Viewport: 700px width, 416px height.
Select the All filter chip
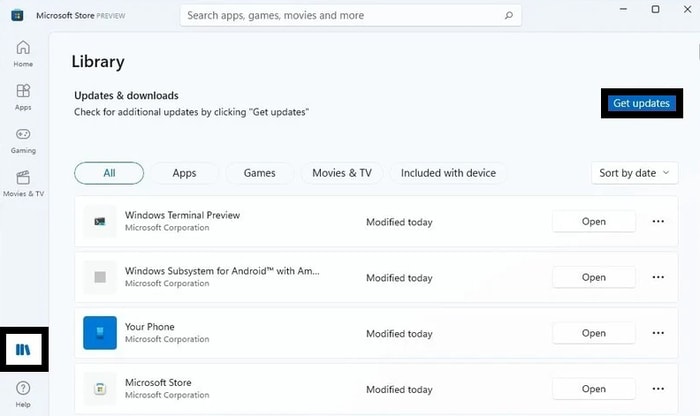click(109, 173)
